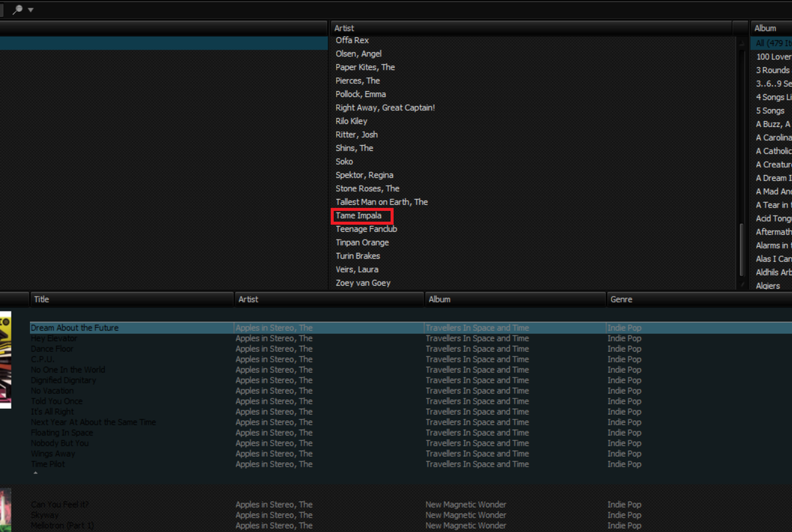Select the track Skyway
The image size is (792, 532).
[45, 515]
